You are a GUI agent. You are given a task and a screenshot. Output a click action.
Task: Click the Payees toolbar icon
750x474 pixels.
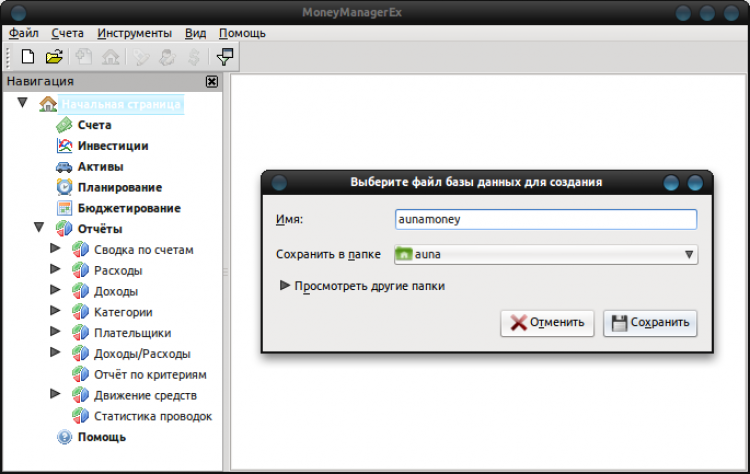pos(167,57)
